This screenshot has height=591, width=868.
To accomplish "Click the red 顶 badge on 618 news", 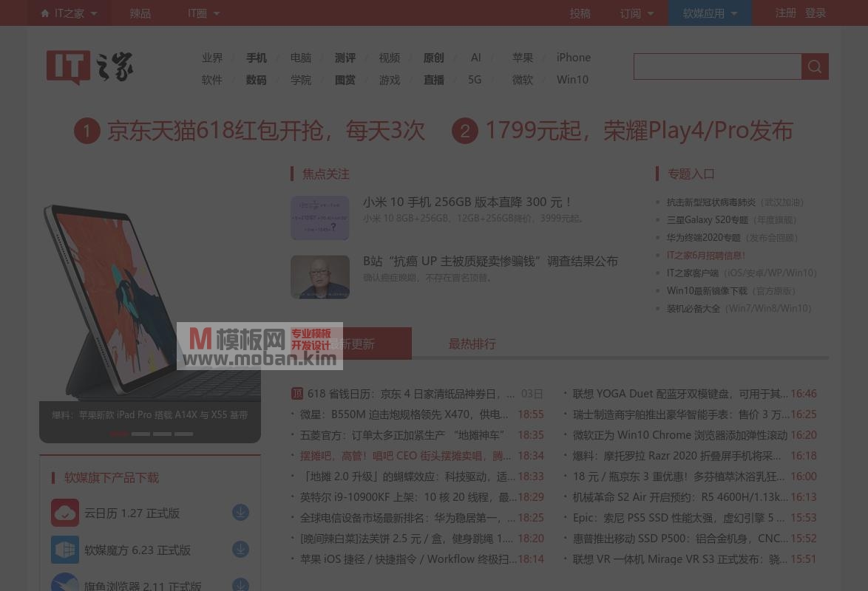I will point(296,394).
